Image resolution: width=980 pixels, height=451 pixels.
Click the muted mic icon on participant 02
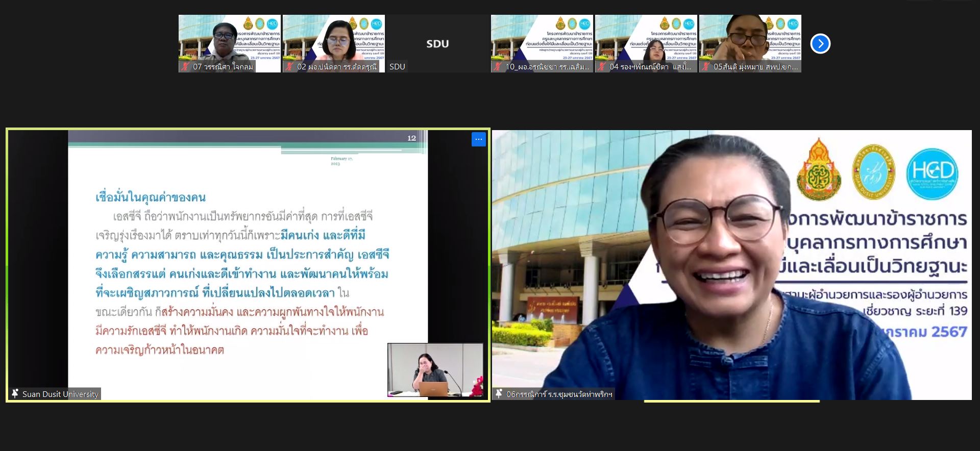[x=289, y=67]
